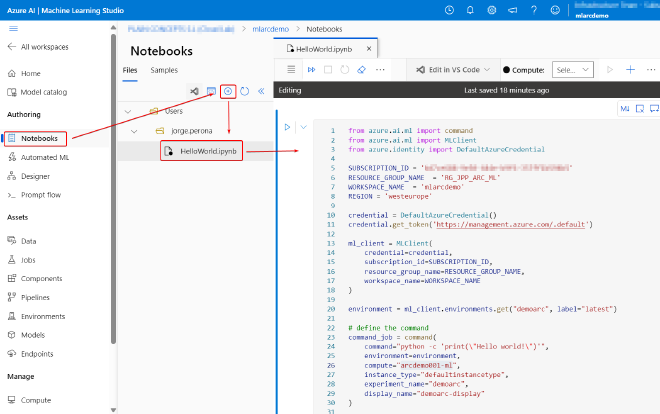Viewport: 660px width, 414px height.
Task: Open recent activity clock icon in header
Action: coord(449,10)
